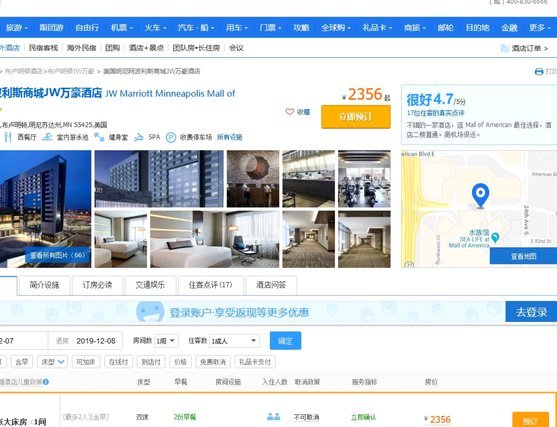Click the info icon beside 儿童政策
Screen dimensions: 557x427
pos(45,382)
